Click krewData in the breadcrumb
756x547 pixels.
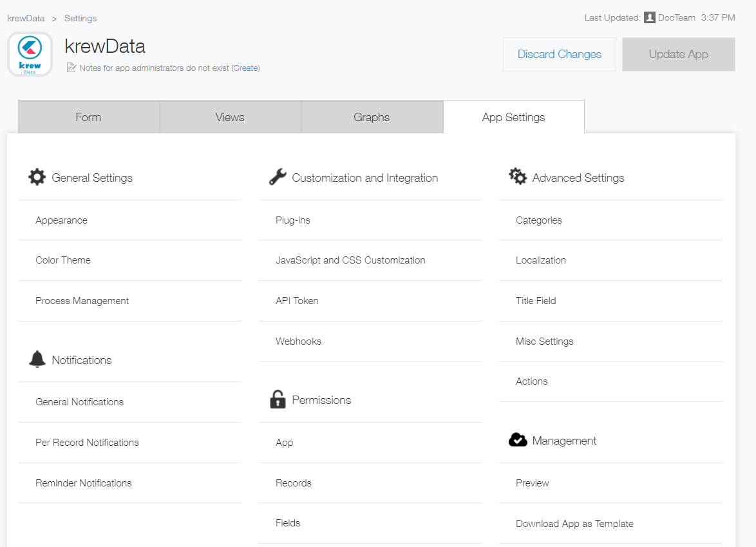26,18
